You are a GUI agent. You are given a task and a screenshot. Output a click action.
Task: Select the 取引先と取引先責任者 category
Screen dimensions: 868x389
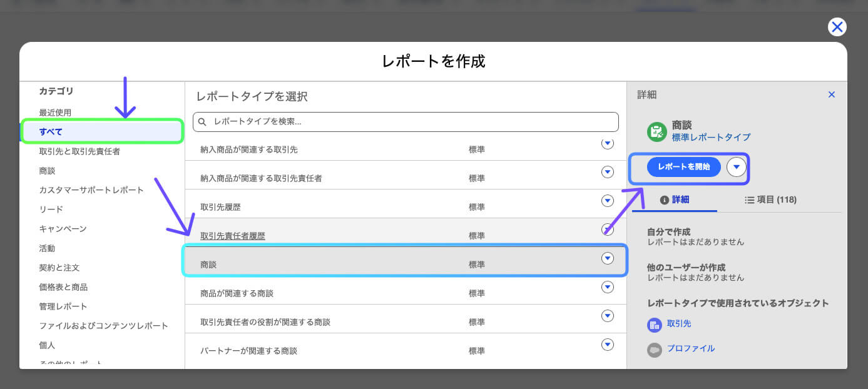pyautogui.click(x=79, y=151)
